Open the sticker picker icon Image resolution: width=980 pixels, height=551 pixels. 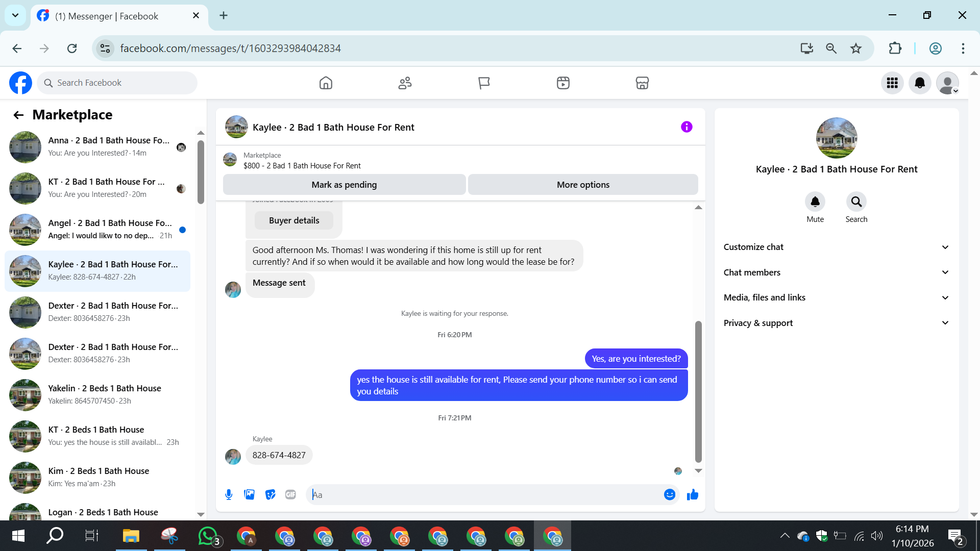(x=270, y=494)
